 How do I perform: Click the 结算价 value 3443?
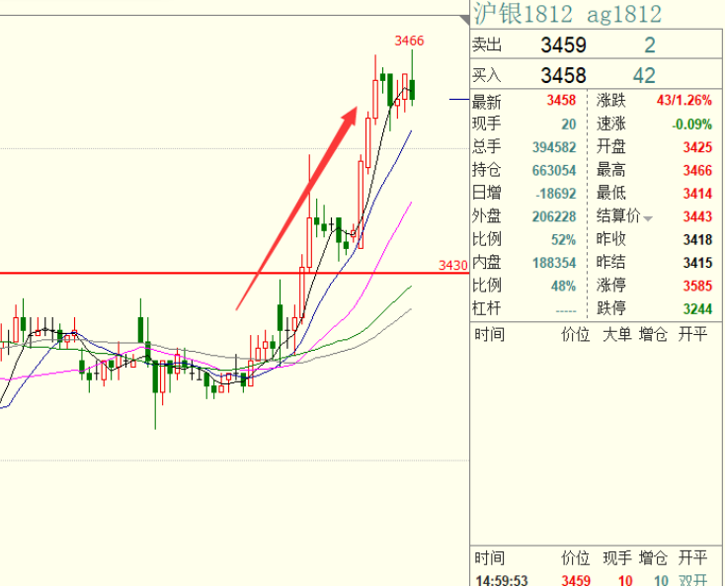click(x=697, y=216)
